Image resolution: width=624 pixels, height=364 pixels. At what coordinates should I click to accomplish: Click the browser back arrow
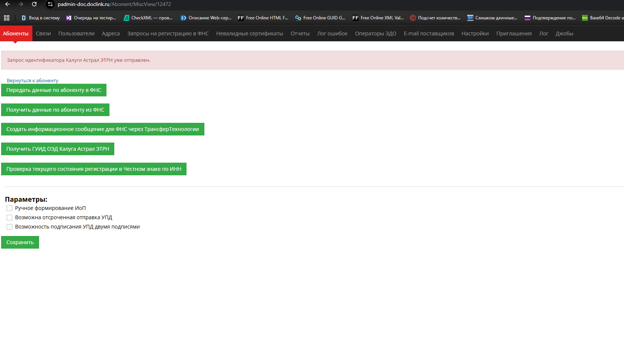[x=7, y=4]
